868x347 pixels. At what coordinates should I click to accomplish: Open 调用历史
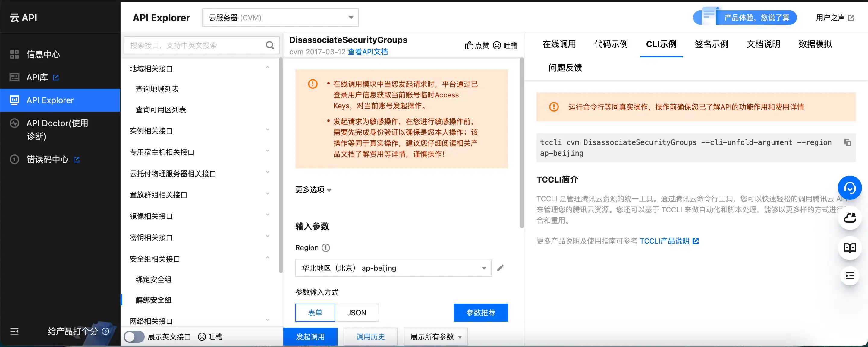pyautogui.click(x=370, y=337)
